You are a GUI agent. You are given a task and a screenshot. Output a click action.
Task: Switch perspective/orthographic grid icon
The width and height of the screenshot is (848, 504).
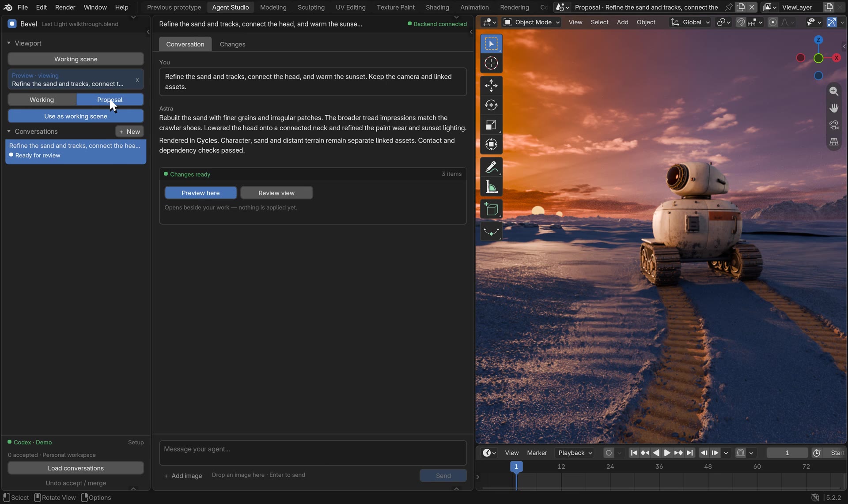pyautogui.click(x=834, y=142)
